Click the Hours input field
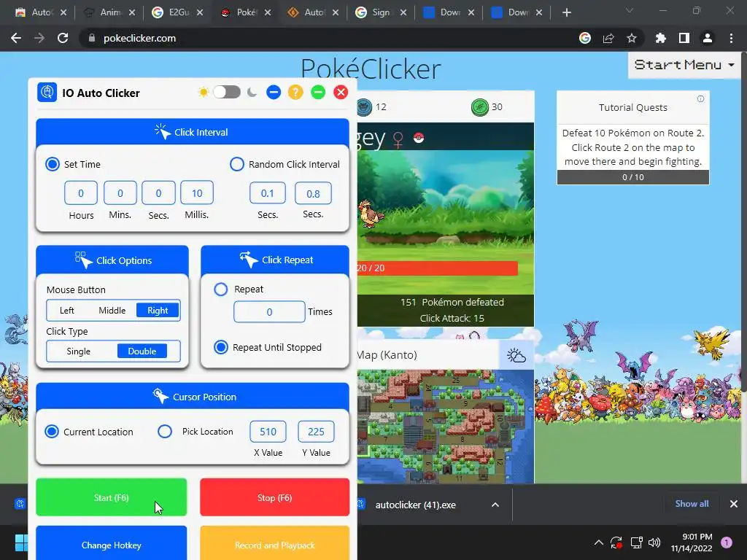747x560 pixels. [x=81, y=192]
